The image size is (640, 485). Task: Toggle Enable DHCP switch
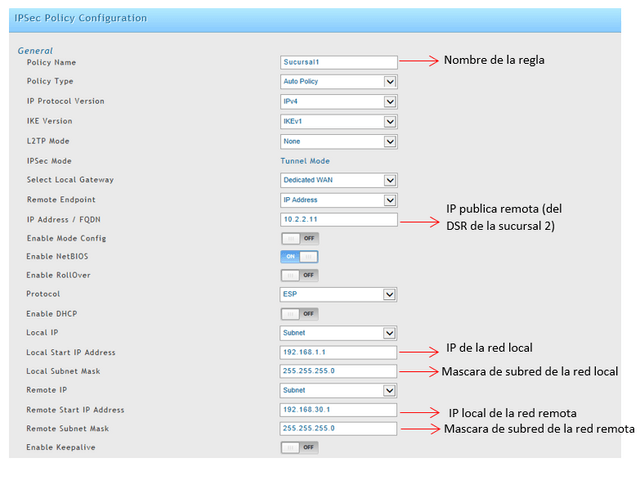[300, 314]
